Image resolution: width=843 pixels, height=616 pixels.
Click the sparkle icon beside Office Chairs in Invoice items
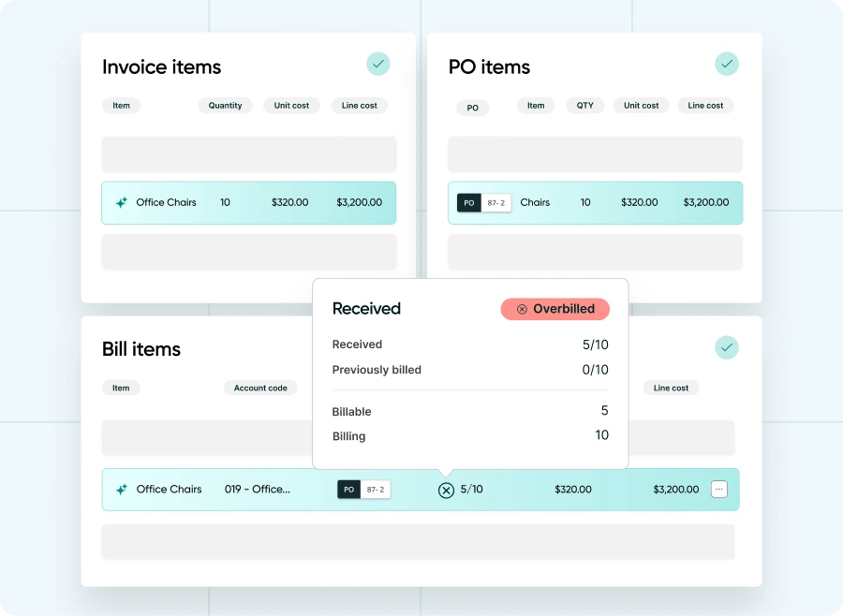pos(121,202)
